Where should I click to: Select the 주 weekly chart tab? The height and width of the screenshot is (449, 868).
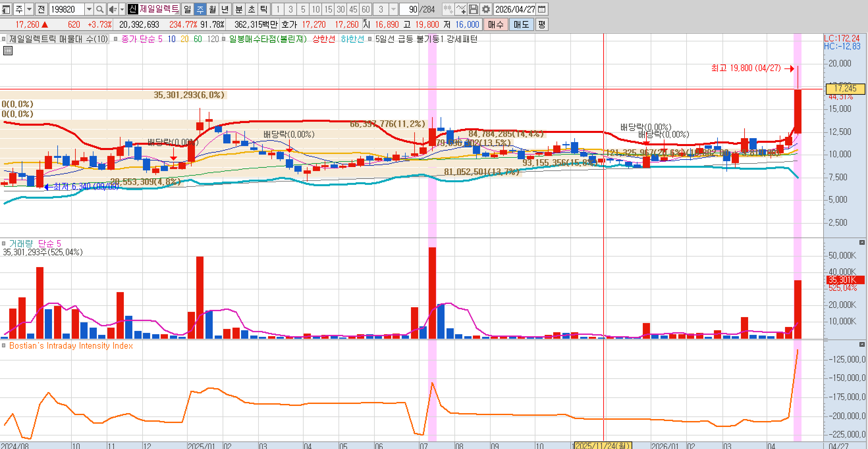coord(200,10)
